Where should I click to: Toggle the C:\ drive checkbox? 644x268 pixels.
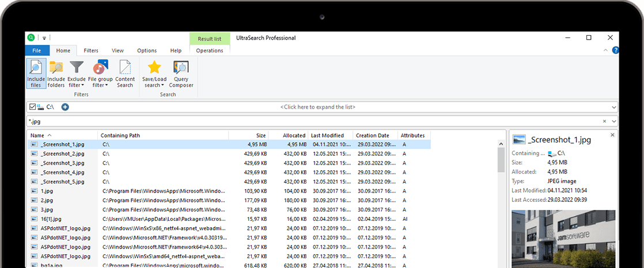click(32, 107)
